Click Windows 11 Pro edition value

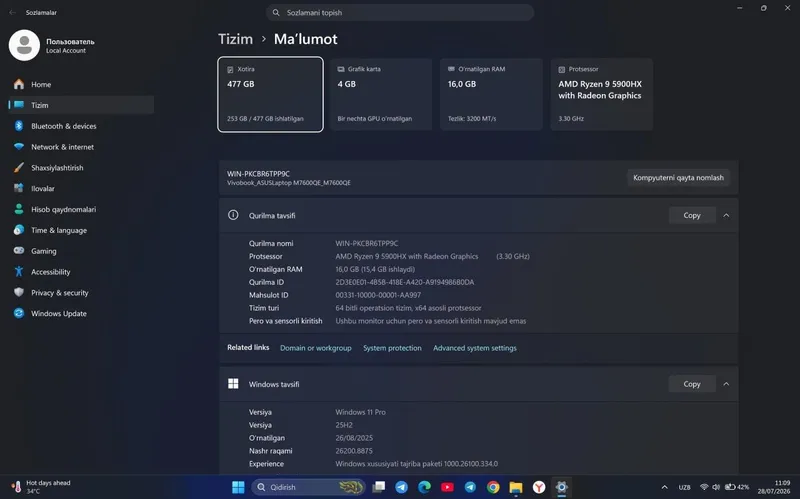360,412
